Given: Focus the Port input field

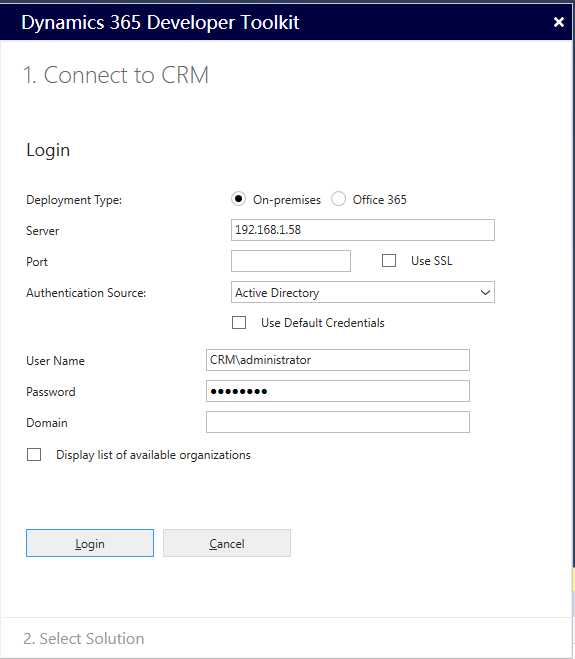Looking at the screenshot, I should click(291, 261).
